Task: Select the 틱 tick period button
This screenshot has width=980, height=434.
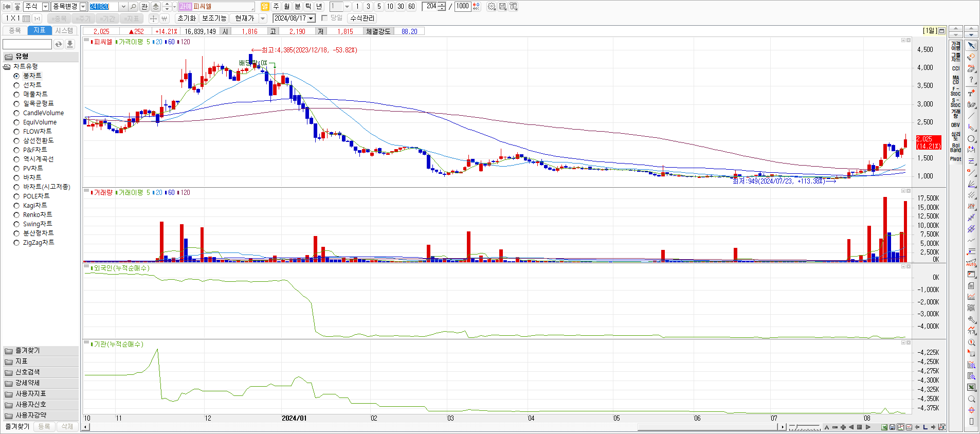Action: click(308, 7)
